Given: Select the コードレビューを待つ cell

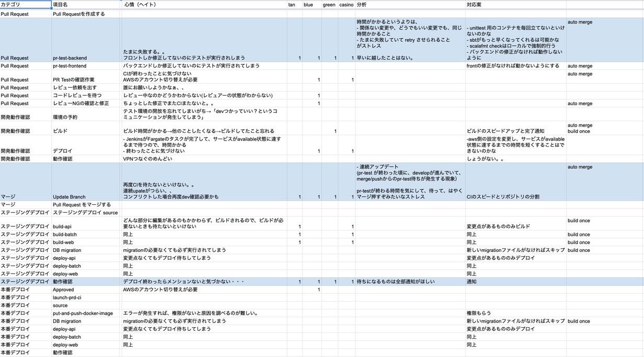Looking at the screenshot, I should (x=87, y=96).
